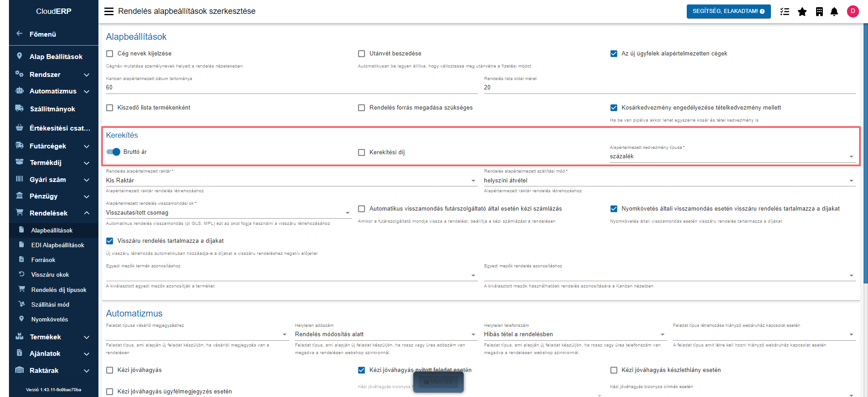868x397 pixels.
Task: Click the star favorites icon
Action: (802, 12)
